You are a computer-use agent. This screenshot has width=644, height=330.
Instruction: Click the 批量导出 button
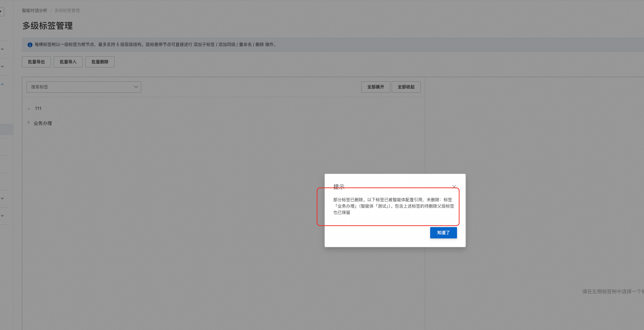[36, 62]
